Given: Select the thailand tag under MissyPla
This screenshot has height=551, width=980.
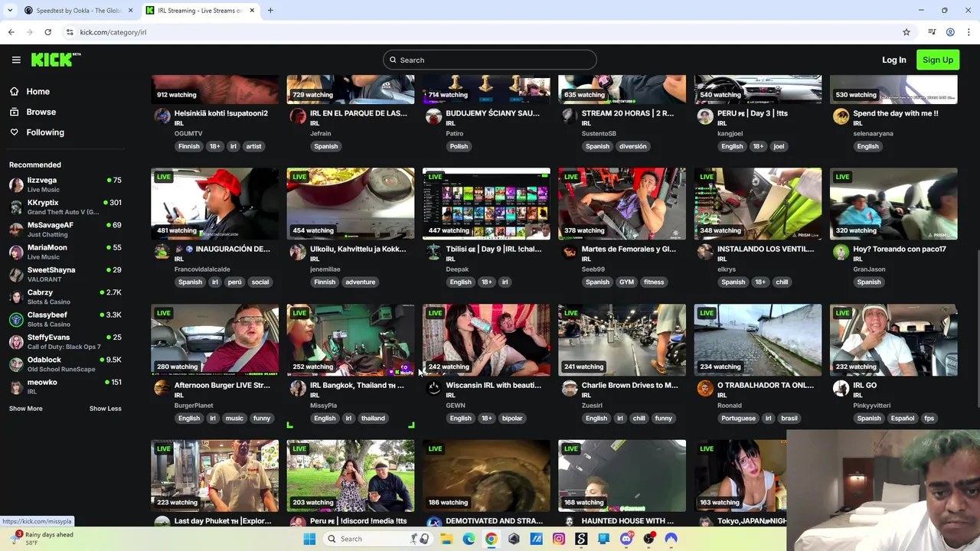Looking at the screenshot, I should tap(373, 418).
